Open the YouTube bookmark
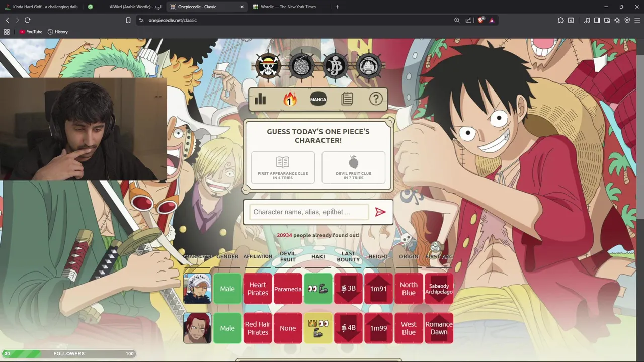Viewport: 644px width, 362px height. coord(31,32)
